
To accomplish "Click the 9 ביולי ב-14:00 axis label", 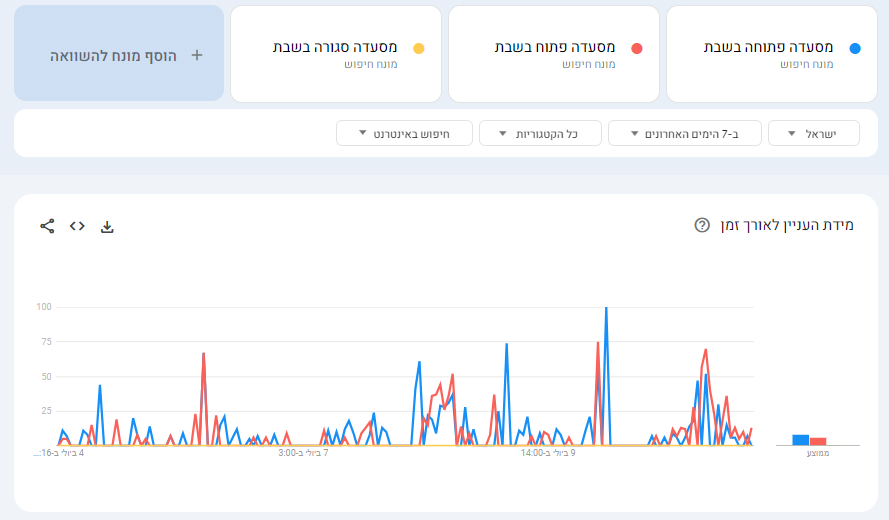I will pos(545,453).
